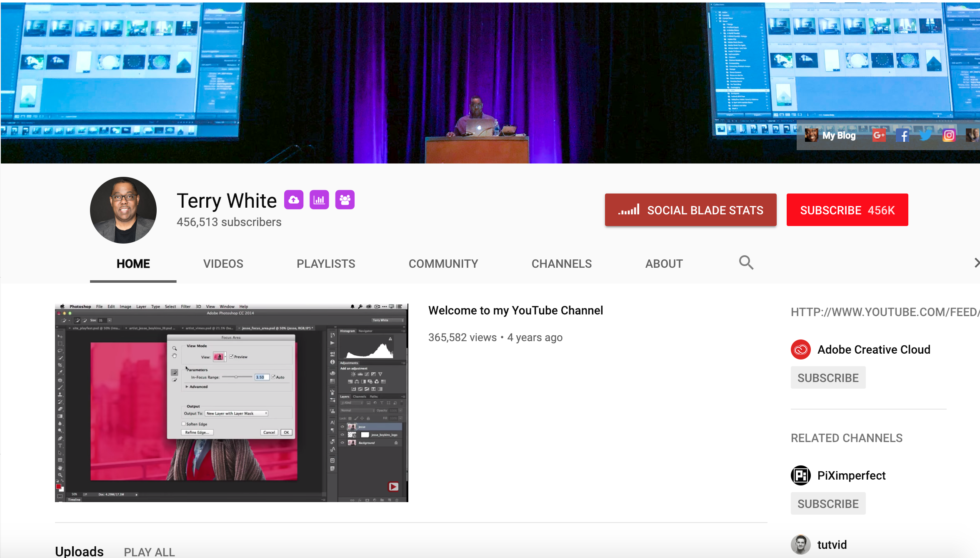Subscribe to PiXimperfect
The height and width of the screenshot is (558, 980).
pos(828,504)
